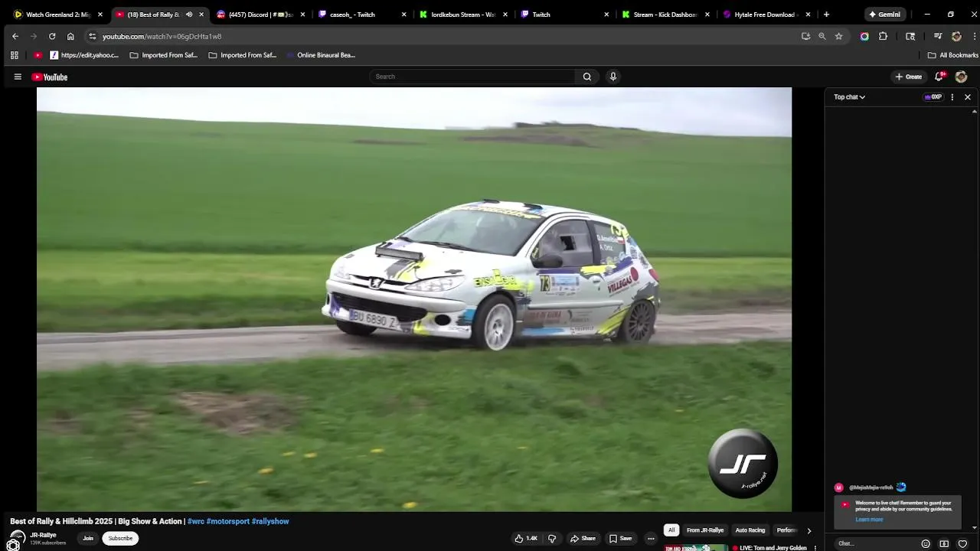This screenshot has height=551, width=980.
Task: Open site information icon beside URL
Action: [x=93, y=36]
